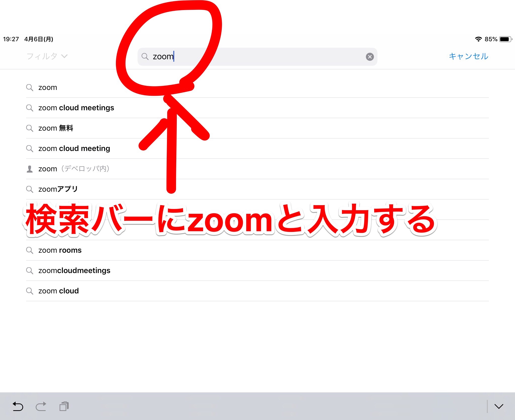The width and height of the screenshot is (515, 420).
Task: Tap the redo arrow on keyboard bar
Action: (41, 406)
